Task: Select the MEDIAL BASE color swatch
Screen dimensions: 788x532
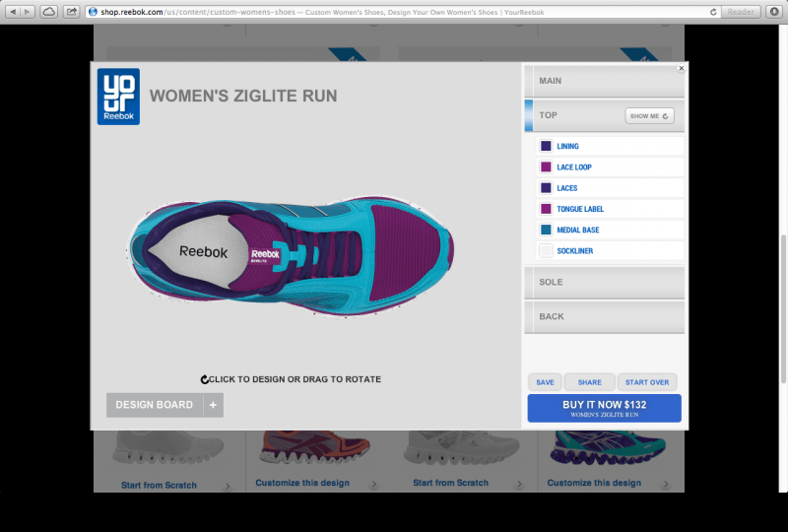Action: (x=546, y=230)
